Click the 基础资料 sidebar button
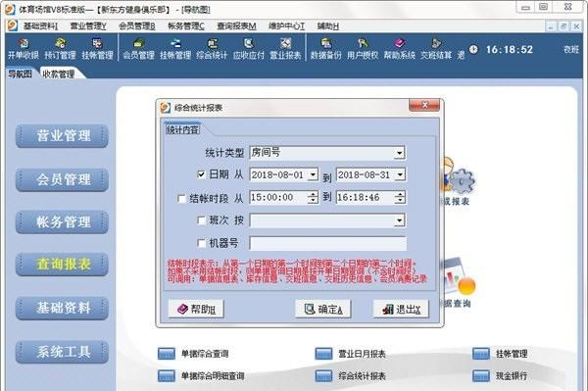 coord(63,308)
